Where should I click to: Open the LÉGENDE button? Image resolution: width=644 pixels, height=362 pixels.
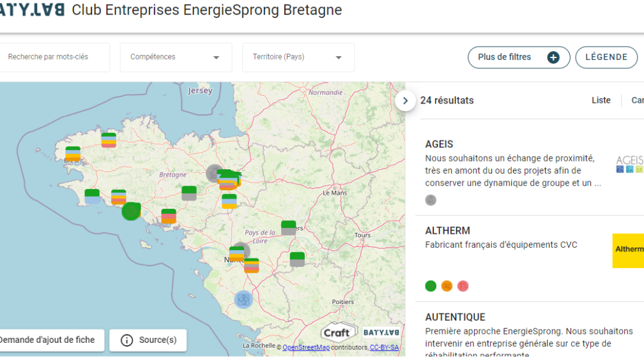(606, 57)
